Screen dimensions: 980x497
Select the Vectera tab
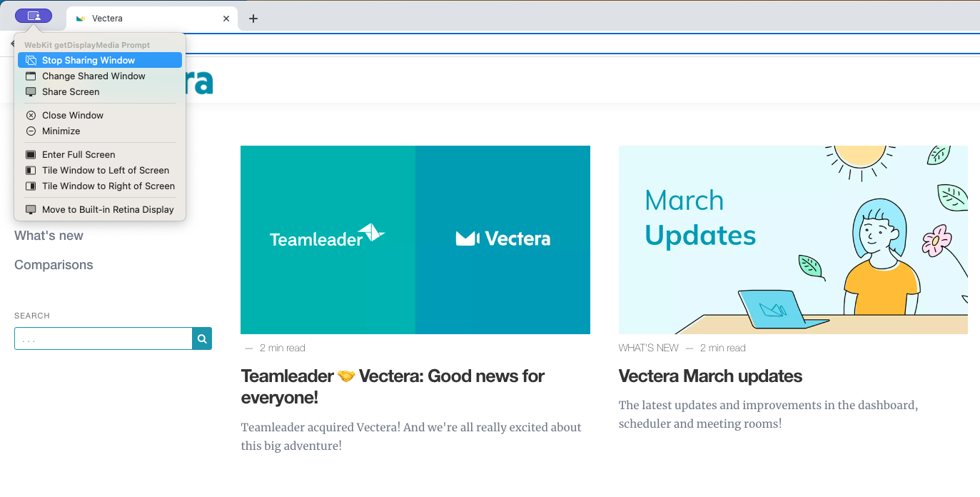(x=151, y=19)
